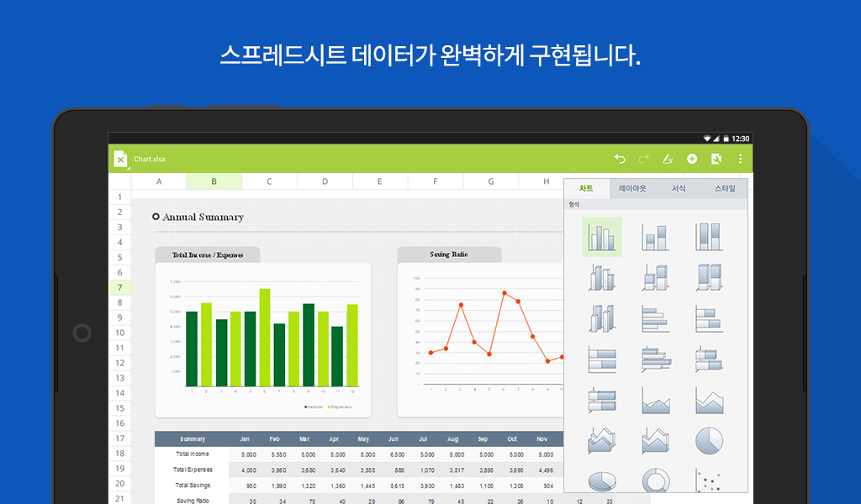Screen dimensions: 861x504
Task: Pick the 3D stacked column chart
Action: 656,277
